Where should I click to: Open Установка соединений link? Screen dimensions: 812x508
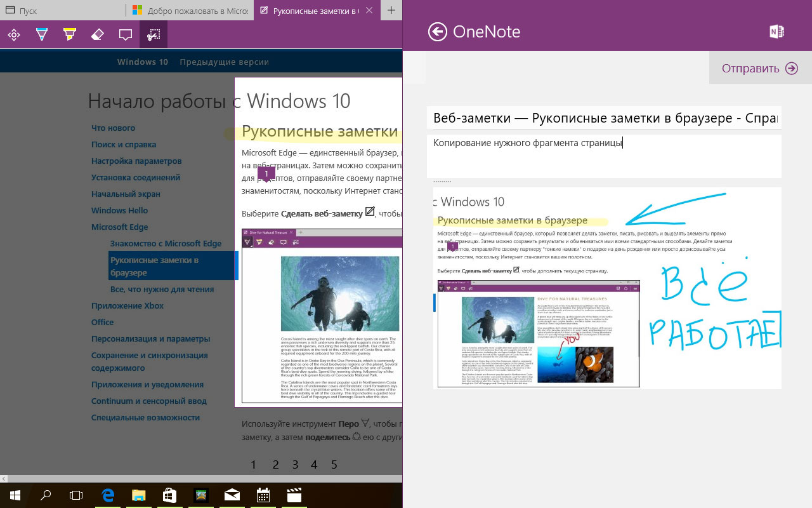[136, 177]
